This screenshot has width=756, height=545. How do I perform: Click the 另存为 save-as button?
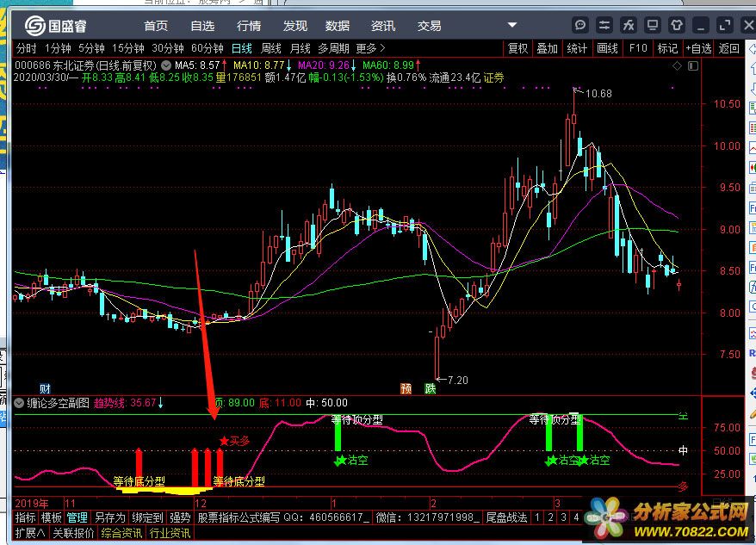109,517
